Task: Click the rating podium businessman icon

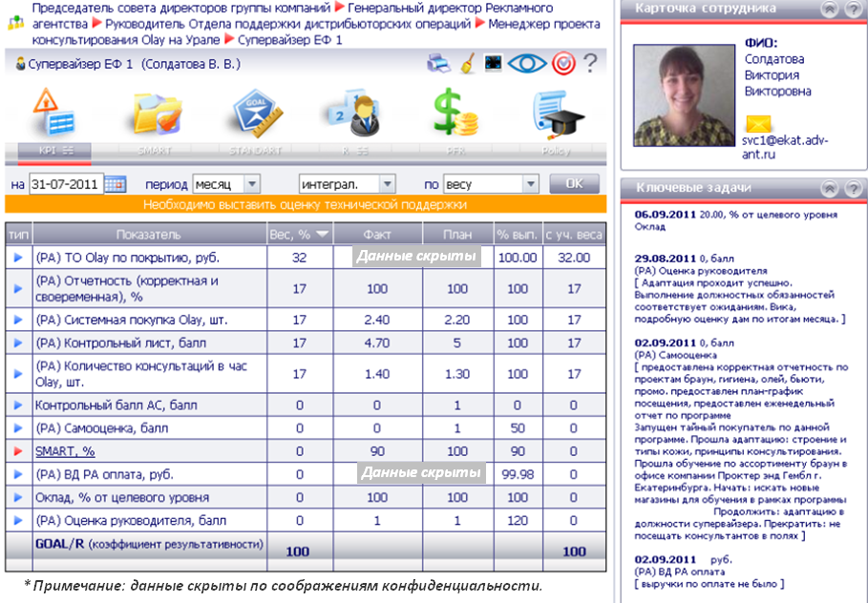Action: coord(355,114)
